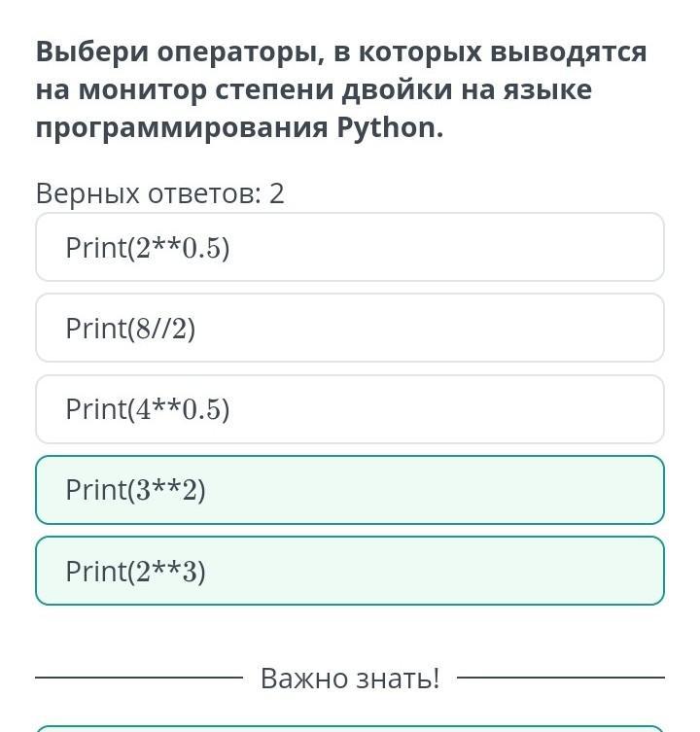Screen dimensions: 700x732
Task: Click the "Важно знать!" section label
Action: pos(350,678)
